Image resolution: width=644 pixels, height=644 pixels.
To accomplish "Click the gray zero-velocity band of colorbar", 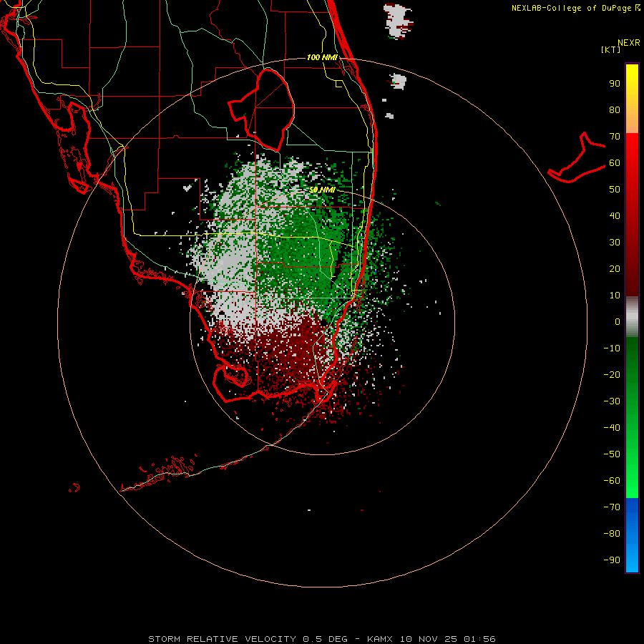I will [632, 317].
